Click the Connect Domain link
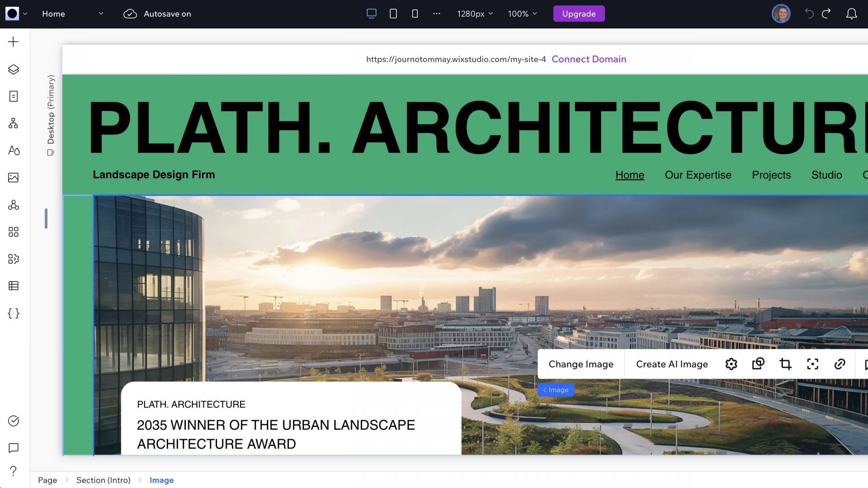This screenshot has height=488, width=868. (x=589, y=59)
